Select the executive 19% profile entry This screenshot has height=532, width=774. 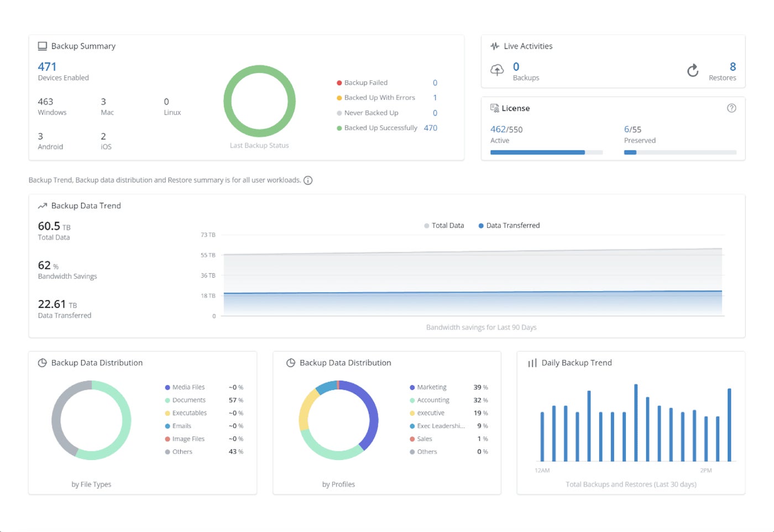(449, 413)
